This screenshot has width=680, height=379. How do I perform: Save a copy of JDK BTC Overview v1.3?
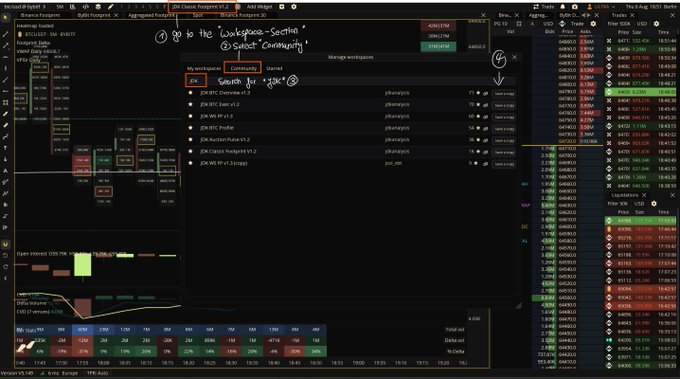coord(504,93)
